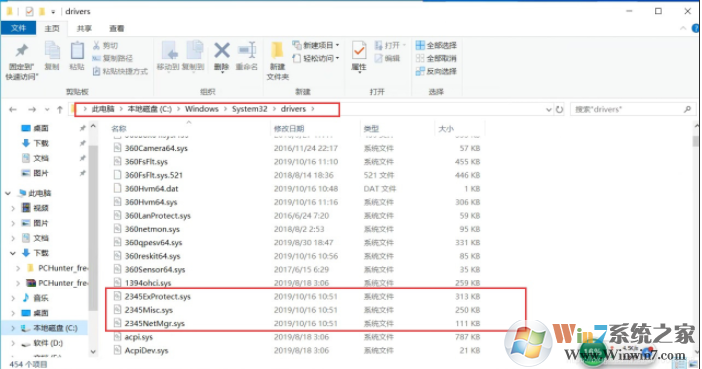Select file 2345ExProtect.sys
Viewport: 702px width, 369px height.
click(x=158, y=296)
